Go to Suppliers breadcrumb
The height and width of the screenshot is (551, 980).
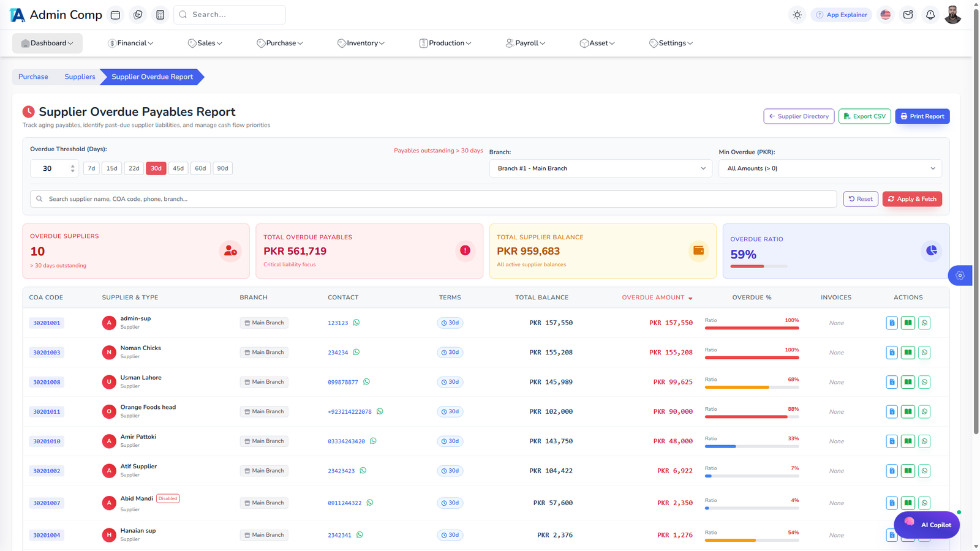[80, 77]
